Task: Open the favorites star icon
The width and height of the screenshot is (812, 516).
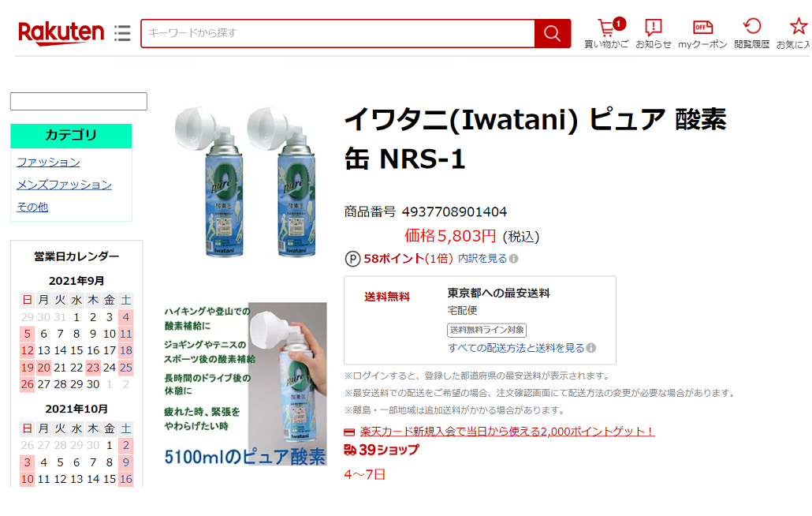Action: click(798, 26)
